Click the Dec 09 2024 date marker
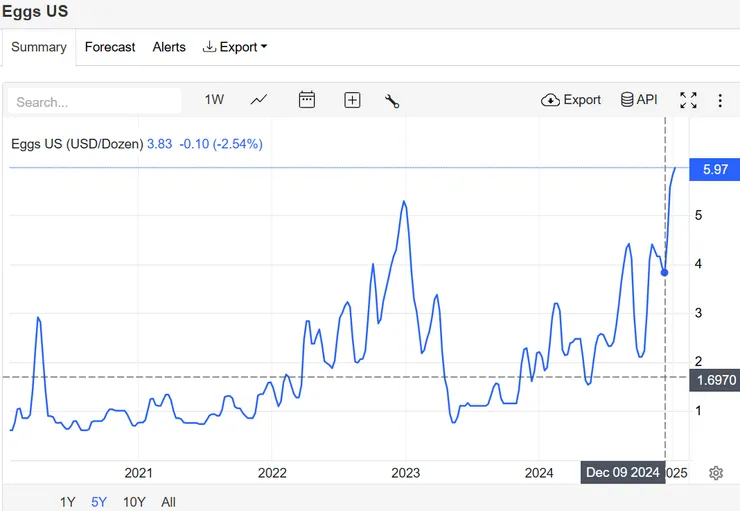The width and height of the screenshot is (740, 511). pyautogui.click(x=623, y=473)
